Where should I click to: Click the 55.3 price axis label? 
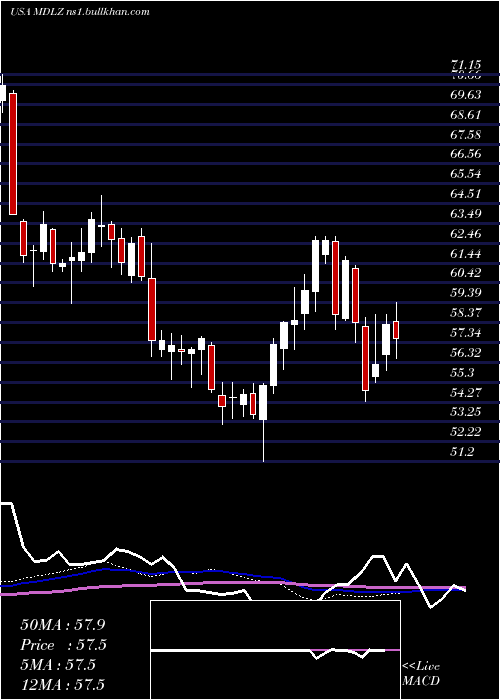462,372
